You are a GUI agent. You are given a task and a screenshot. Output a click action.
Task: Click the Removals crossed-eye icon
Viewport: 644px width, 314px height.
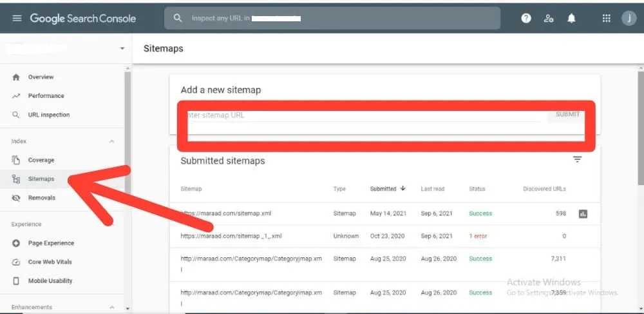point(16,198)
